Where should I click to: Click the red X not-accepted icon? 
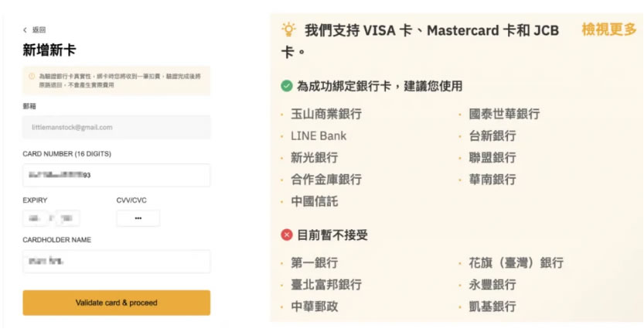coord(287,234)
